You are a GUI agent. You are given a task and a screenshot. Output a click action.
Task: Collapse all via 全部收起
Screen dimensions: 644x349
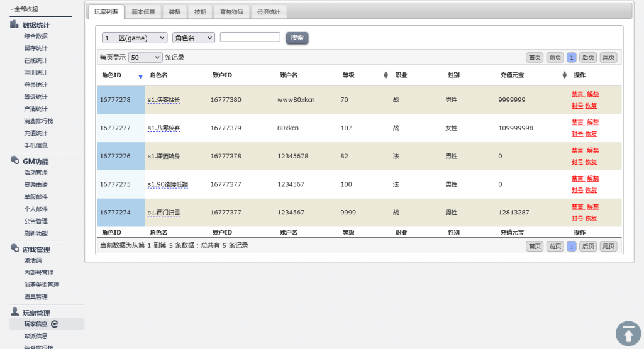[x=25, y=9]
